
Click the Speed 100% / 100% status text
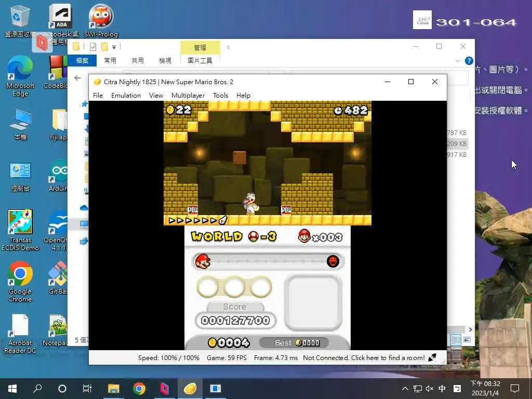[x=169, y=357]
